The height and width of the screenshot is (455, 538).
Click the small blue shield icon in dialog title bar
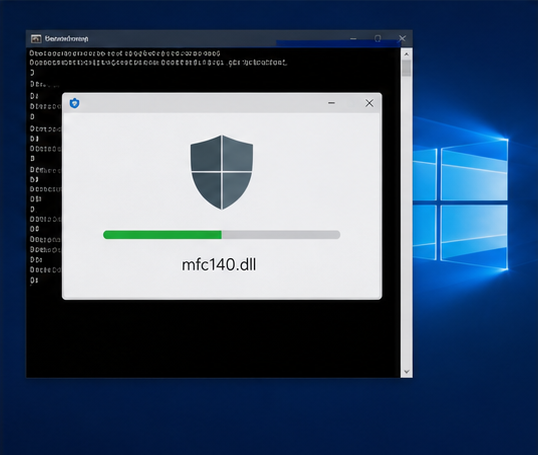click(x=74, y=103)
